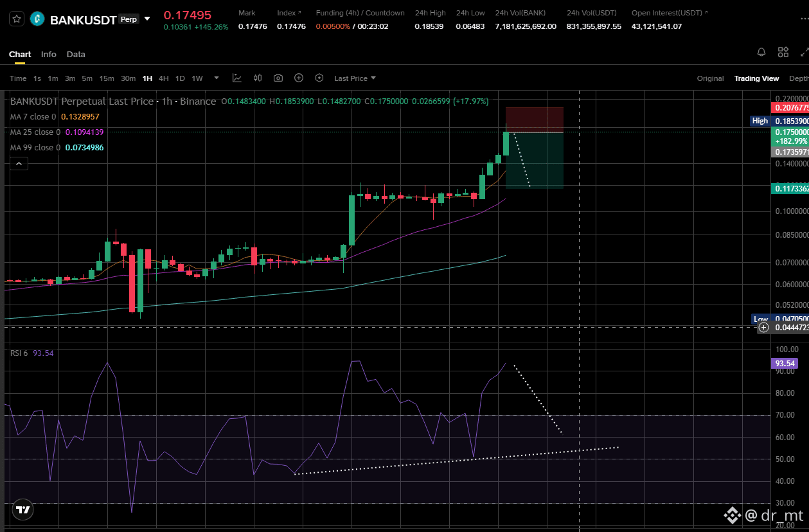Viewport: 809px width, 532px height.
Task: Select the 30m interval
Action: [x=128, y=78]
